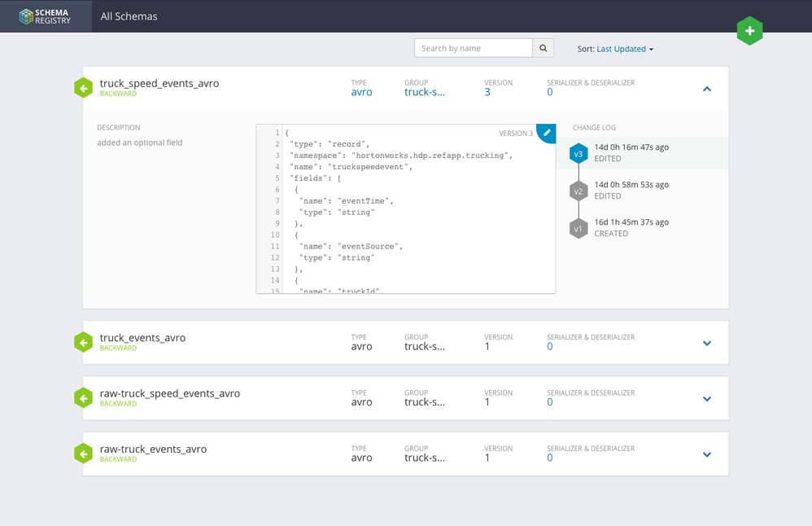The height and width of the screenshot is (526, 812).
Task: Select the v1 hexagon in change log
Action: coord(578,228)
